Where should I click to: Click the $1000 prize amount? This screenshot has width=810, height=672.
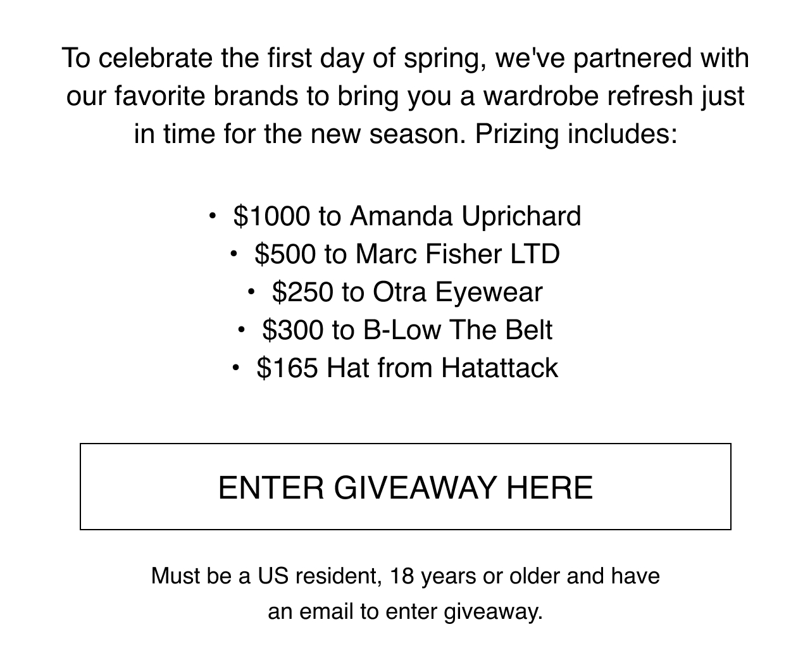tap(272, 216)
